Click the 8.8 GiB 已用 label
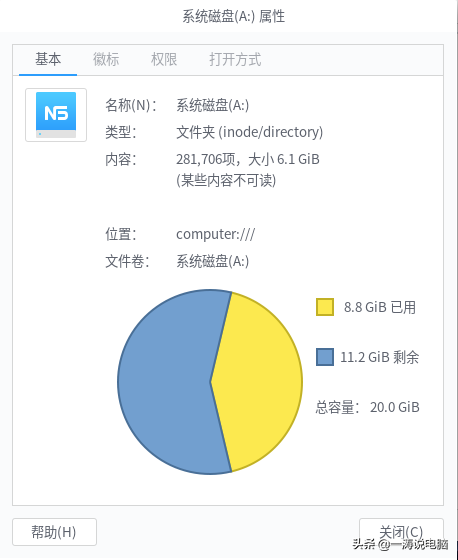This screenshot has height=560, width=458. [x=380, y=307]
